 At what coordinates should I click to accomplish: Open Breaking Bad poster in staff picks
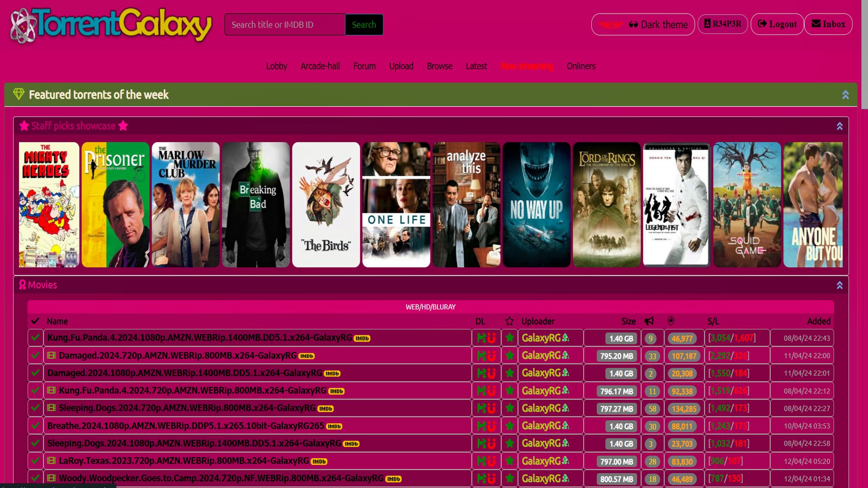coord(256,205)
